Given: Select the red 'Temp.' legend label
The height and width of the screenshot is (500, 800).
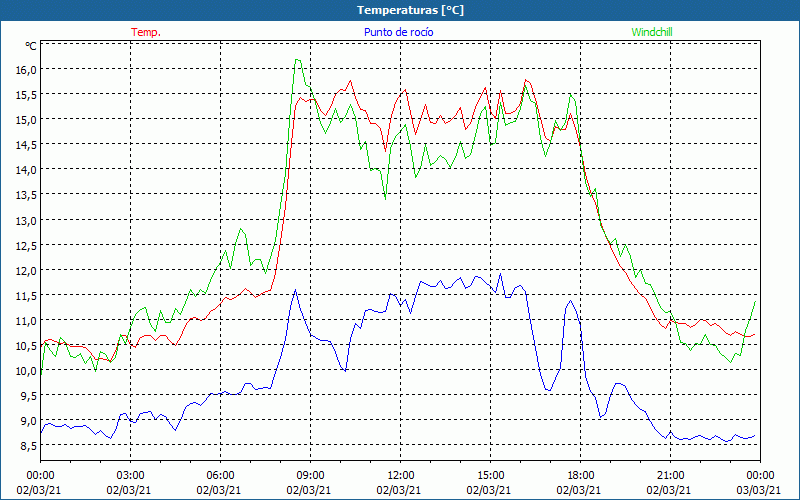Looking at the screenshot, I should click(x=146, y=32).
